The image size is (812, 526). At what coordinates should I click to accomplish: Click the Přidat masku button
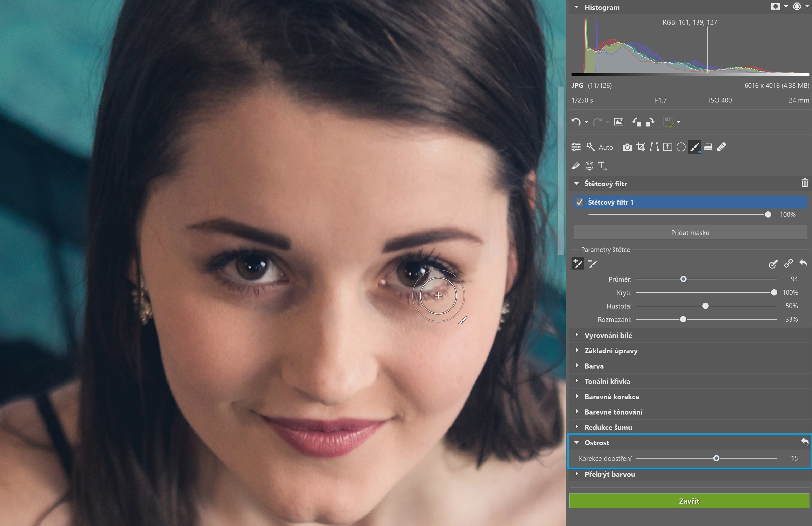click(690, 233)
